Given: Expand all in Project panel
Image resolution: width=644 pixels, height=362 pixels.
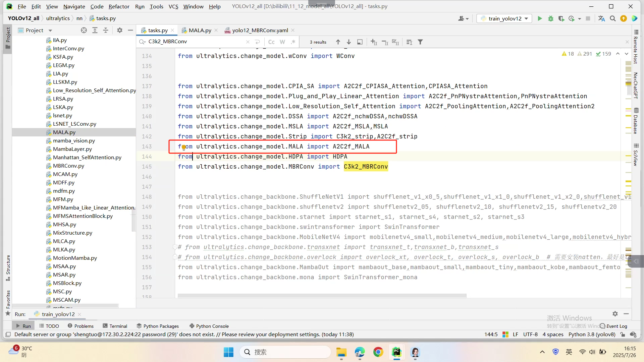Looking at the screenshot, I should 95,30.
